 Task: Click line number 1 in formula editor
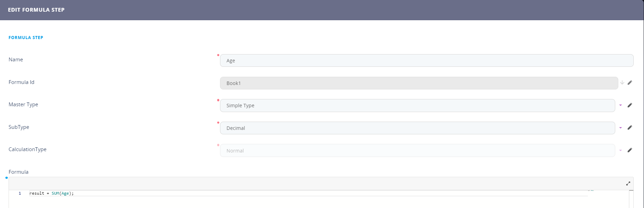20,194
